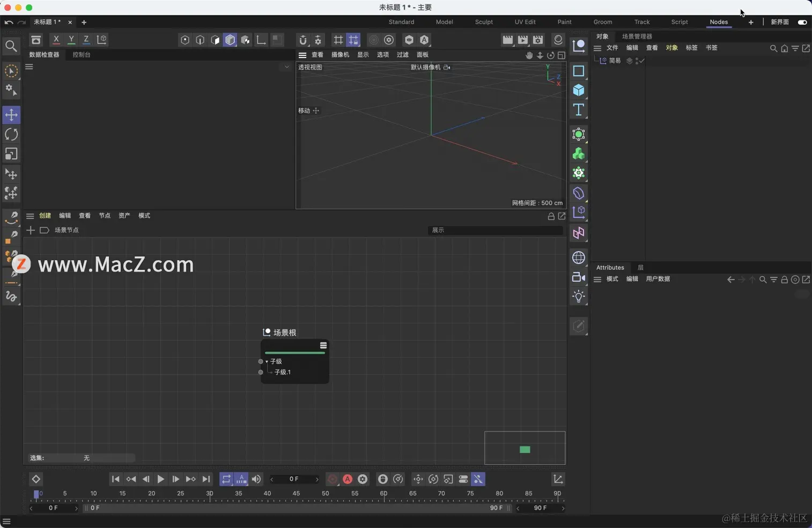Viewport: 812px width, 528px height.
Task: Jump to the end of animation
Action: click(206, 479)
